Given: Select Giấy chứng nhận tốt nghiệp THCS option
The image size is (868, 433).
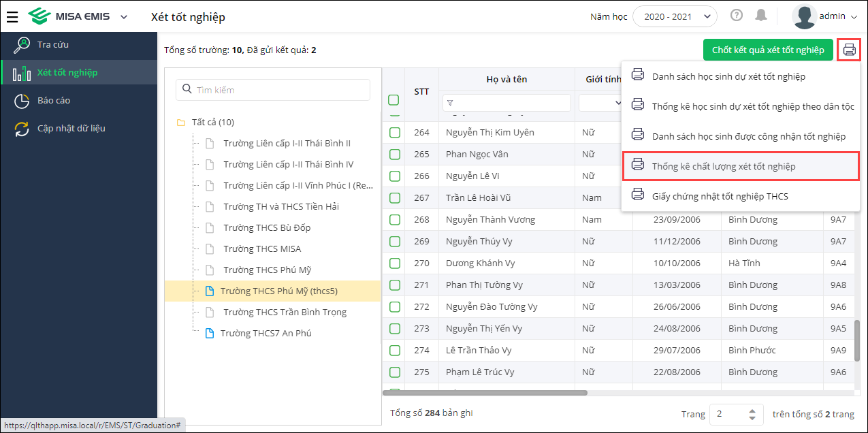Looking at the screenshot, I should (720, 196).
